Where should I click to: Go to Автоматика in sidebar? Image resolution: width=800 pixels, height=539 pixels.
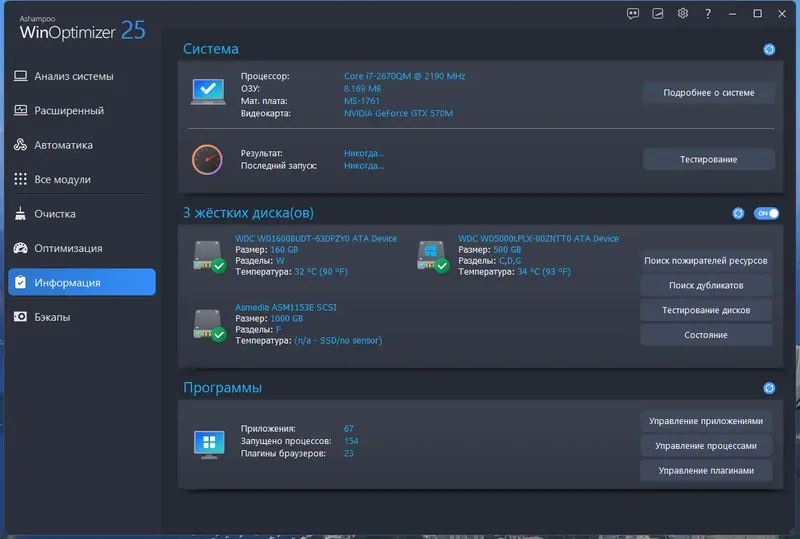tap(82, 145)
